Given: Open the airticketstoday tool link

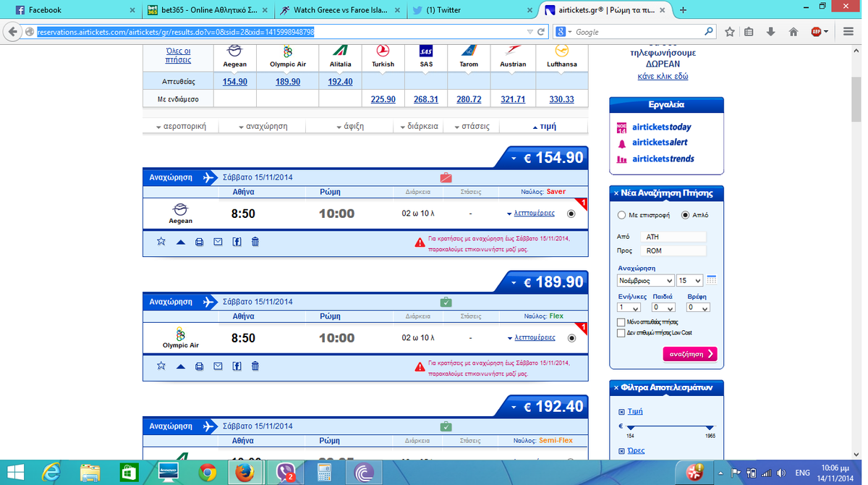Looking at the screenshot, I should 662,127.
